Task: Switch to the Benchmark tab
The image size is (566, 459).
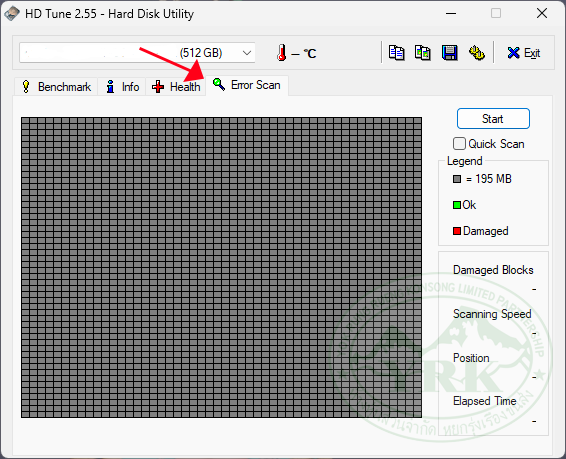Action: [56, 87]
